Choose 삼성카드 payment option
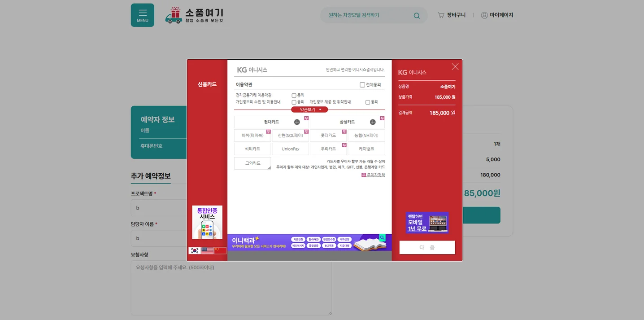This screenshot has height=320, width=644. 347,122
